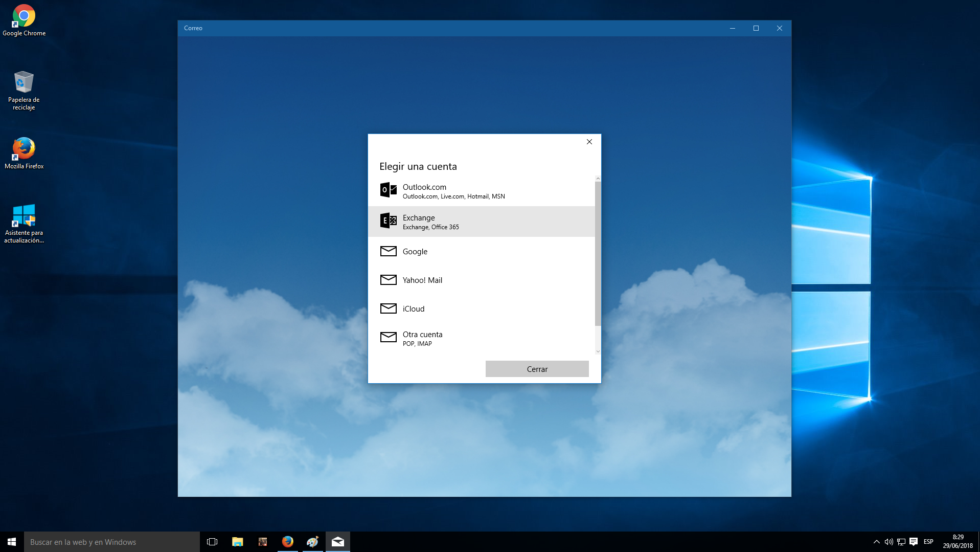
Task: Show hidden system tray icons
Action: click(x=876, y=542)
